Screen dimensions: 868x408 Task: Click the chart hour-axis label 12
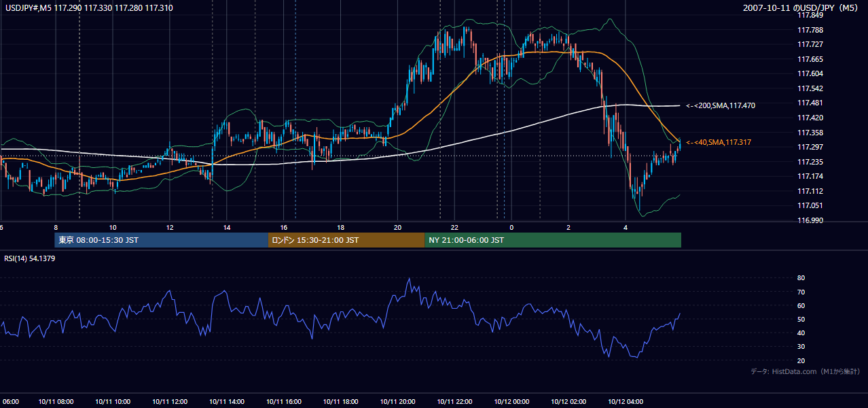point(170,227)
